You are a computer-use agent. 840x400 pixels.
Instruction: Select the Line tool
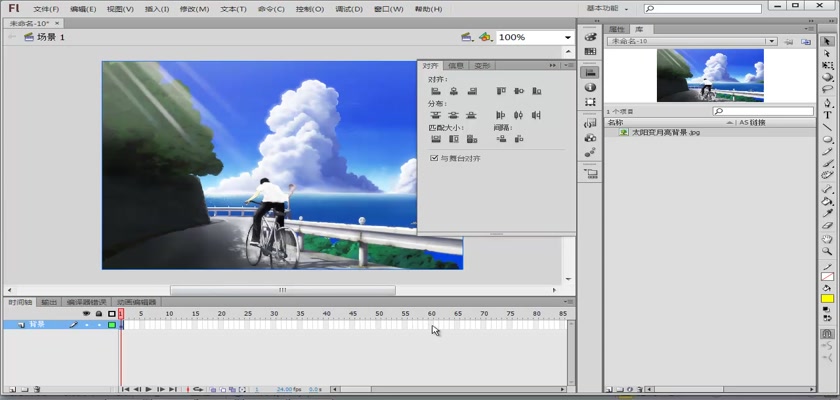pos(827,127)
